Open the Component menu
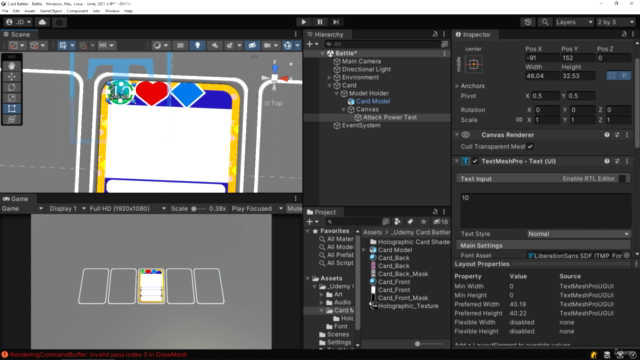This screenshot has width=640, height=360. pos(77,11)
